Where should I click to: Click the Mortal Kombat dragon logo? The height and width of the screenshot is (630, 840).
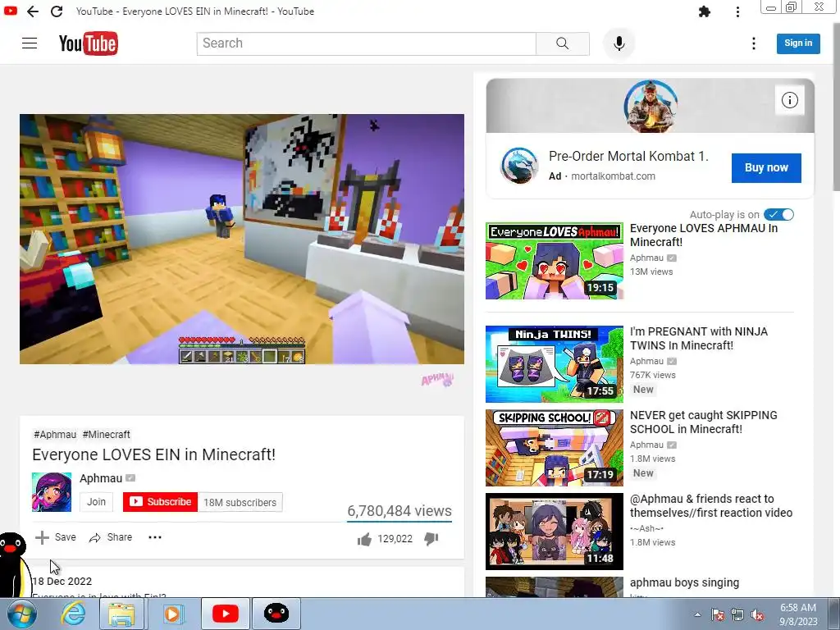[518, 166]
